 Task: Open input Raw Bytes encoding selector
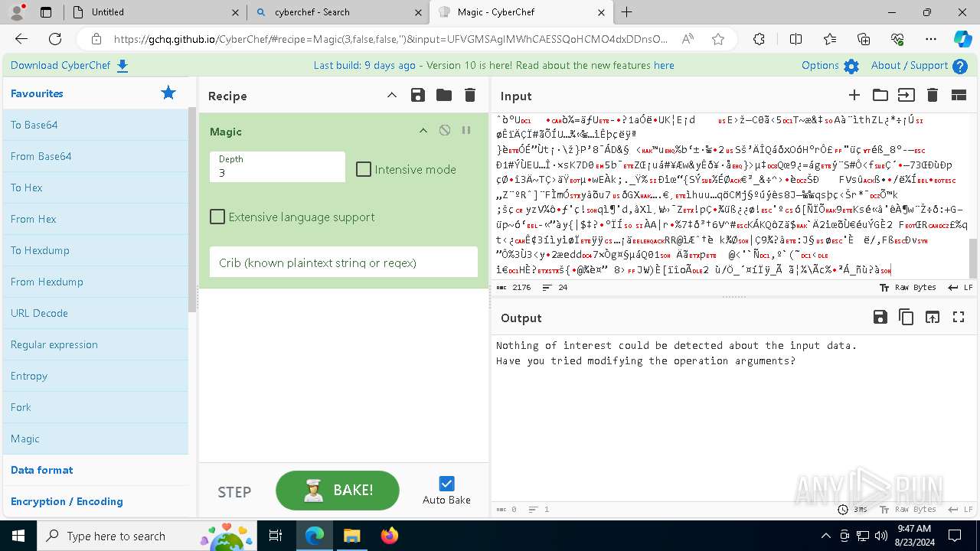pyautogui.click(x=907, y=288)
